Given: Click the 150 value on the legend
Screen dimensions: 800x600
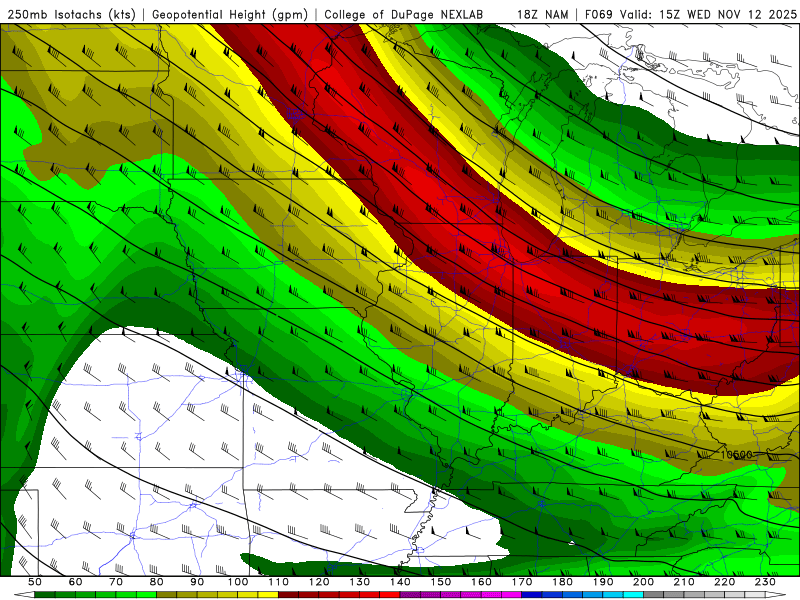Looking at the screenshot, I should [441, 582].
